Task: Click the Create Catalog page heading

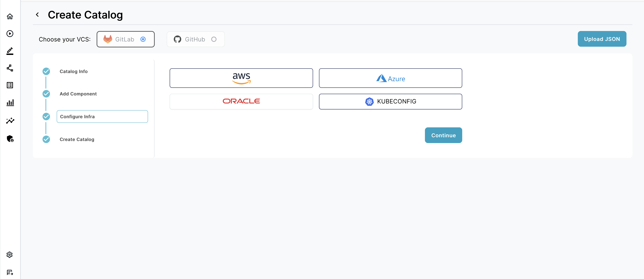Action: 85,15
